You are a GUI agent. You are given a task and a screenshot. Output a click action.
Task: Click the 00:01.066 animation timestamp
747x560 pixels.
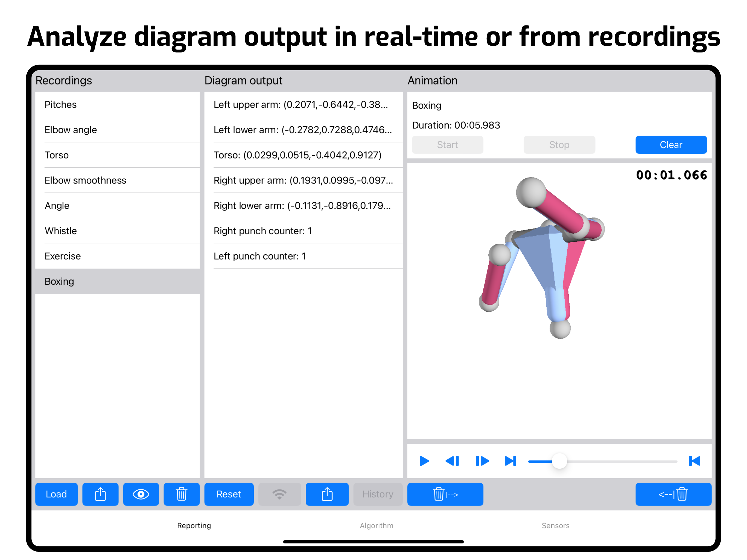tap(671, 175)
